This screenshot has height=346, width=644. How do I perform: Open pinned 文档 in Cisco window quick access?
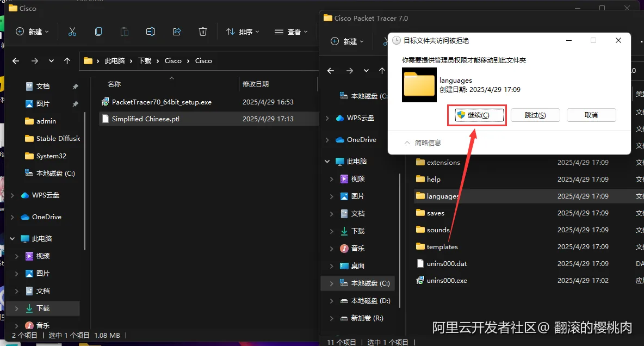(43, 86)
